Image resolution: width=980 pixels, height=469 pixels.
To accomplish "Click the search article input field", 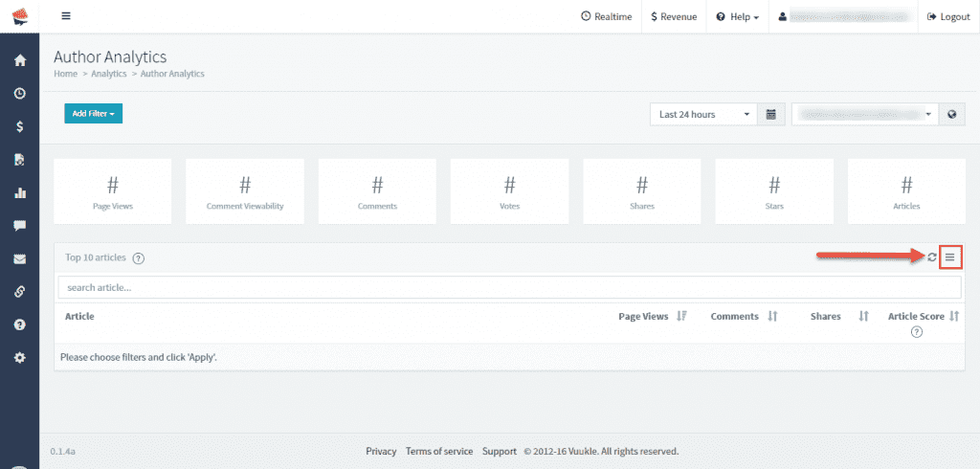I will pos(509,287).
